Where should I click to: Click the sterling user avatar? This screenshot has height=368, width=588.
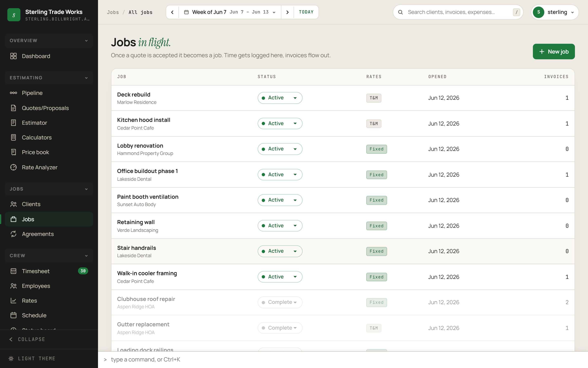539,12
